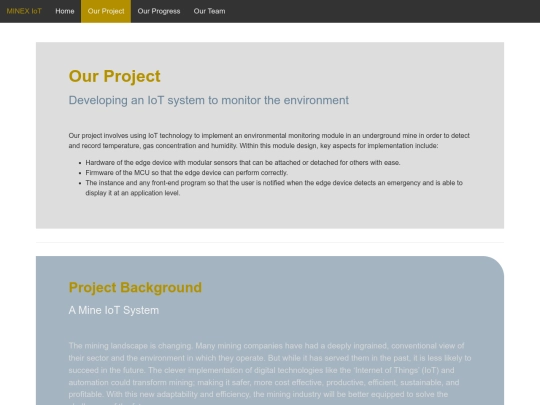This screenshot has height=405, width=540.
Task: Click bullet 'Firmware of the MCU'
Action: point(187,173)
